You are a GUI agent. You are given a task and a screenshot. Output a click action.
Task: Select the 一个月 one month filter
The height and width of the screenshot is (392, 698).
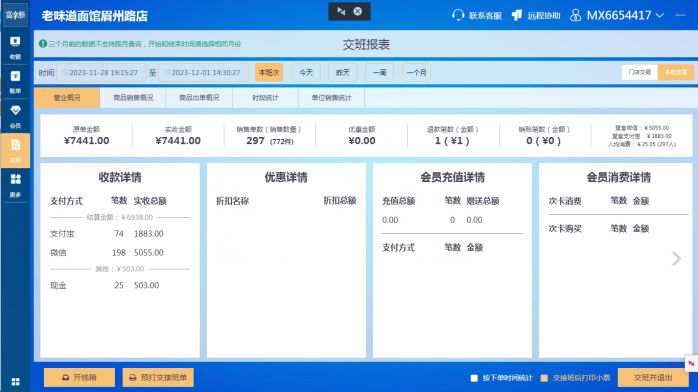416,73
